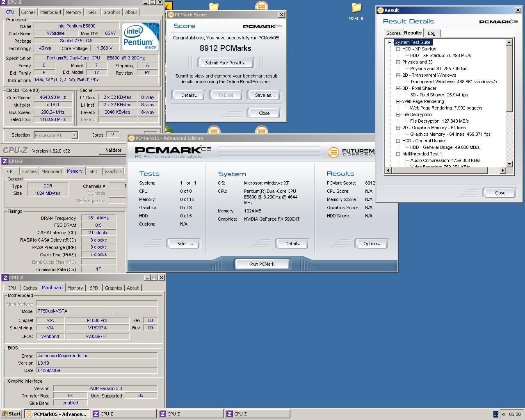Open CPU tab in Mainboard CPU-Z window

[x=12, y=288]
